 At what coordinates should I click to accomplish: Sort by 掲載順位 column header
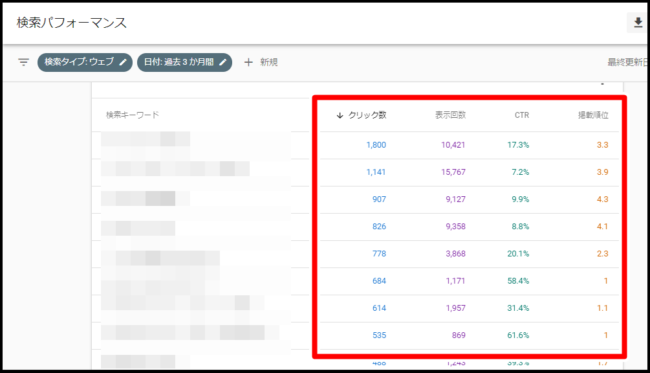[593, 115]
